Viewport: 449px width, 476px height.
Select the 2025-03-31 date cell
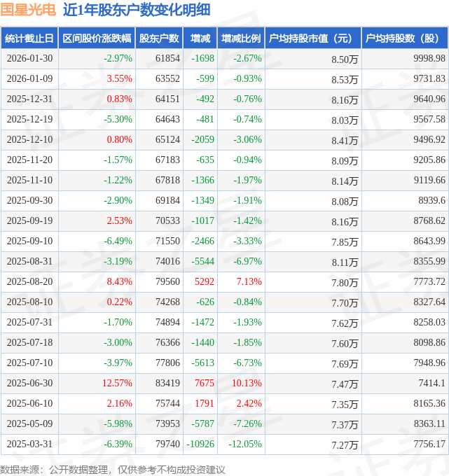coord(29,444)
